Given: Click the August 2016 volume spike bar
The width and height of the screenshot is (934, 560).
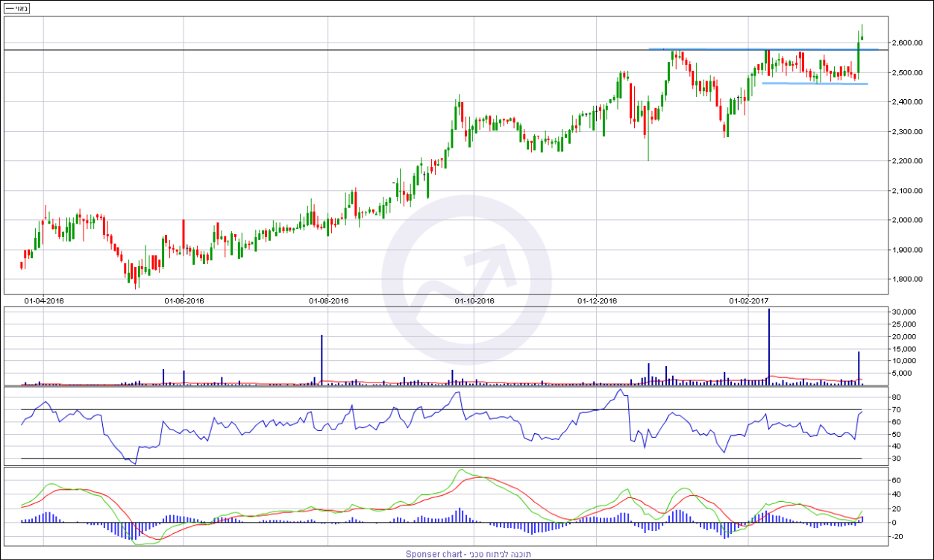Looking at the screenshot, I should [x=322, y=359].
